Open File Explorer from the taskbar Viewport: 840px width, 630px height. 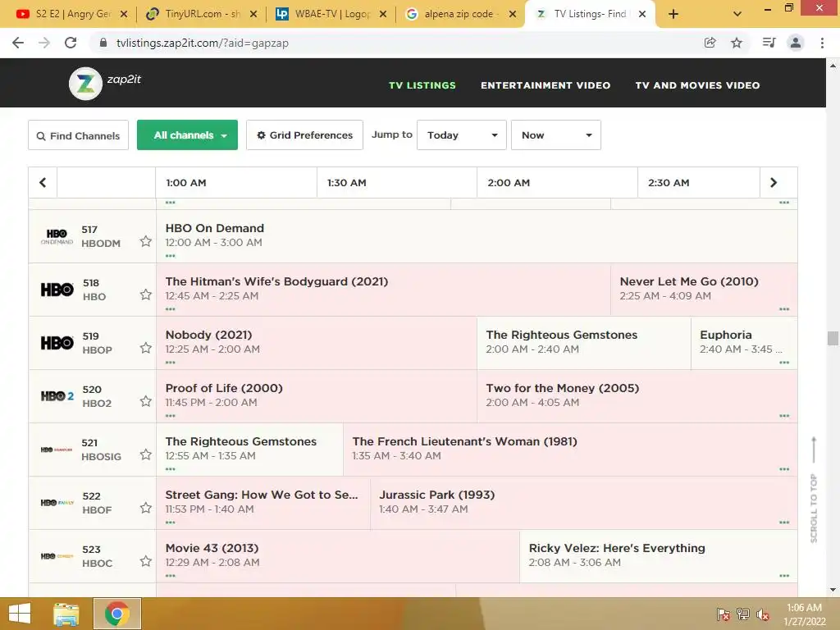point(66,614)
